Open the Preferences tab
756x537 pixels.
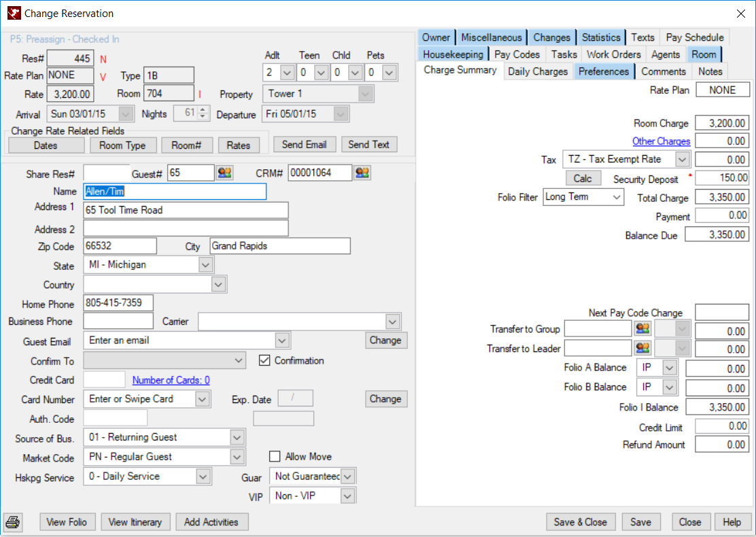point(604,71)
